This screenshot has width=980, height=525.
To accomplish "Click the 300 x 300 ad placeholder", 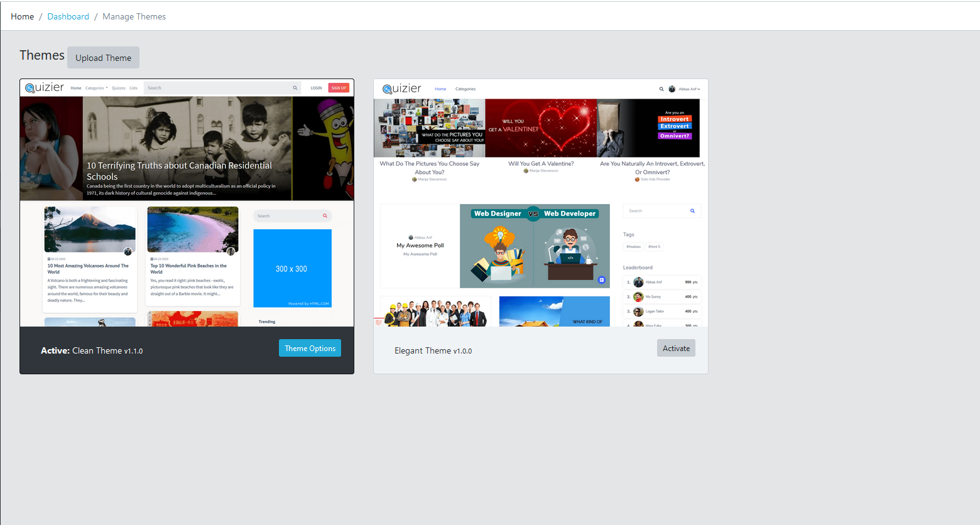I will 292,268.
